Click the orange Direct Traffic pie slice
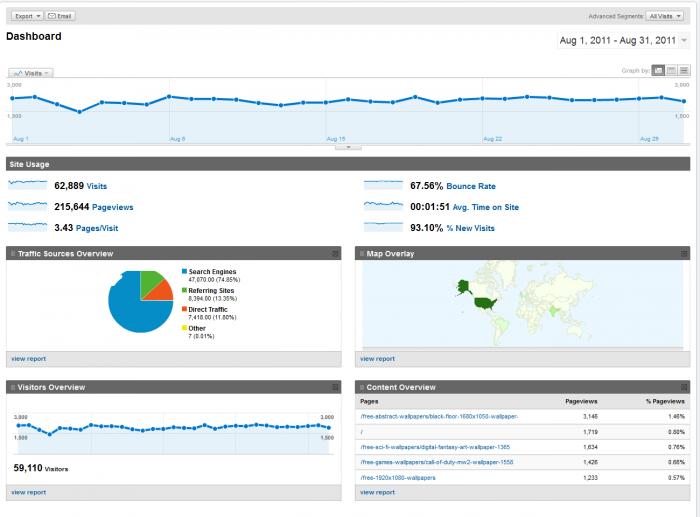The height and width of the screenshot is (517, 700). (163, 292)
